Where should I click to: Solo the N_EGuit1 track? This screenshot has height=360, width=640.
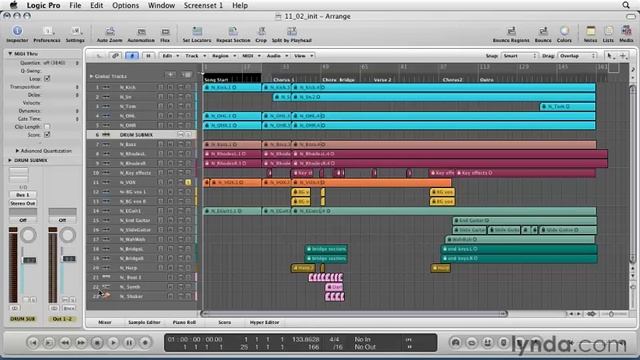(x=188, y=211)
